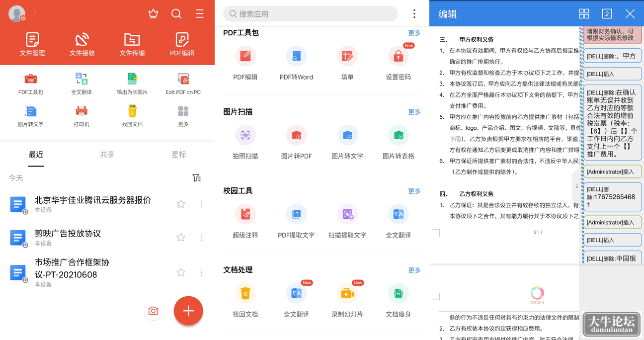The height and width of the screenshot is (340, 644).
Task: Open 文档瘦身 tool
Action: coord(399,300)
